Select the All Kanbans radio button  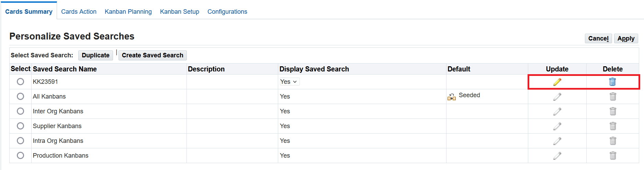(x=21, y=97)
